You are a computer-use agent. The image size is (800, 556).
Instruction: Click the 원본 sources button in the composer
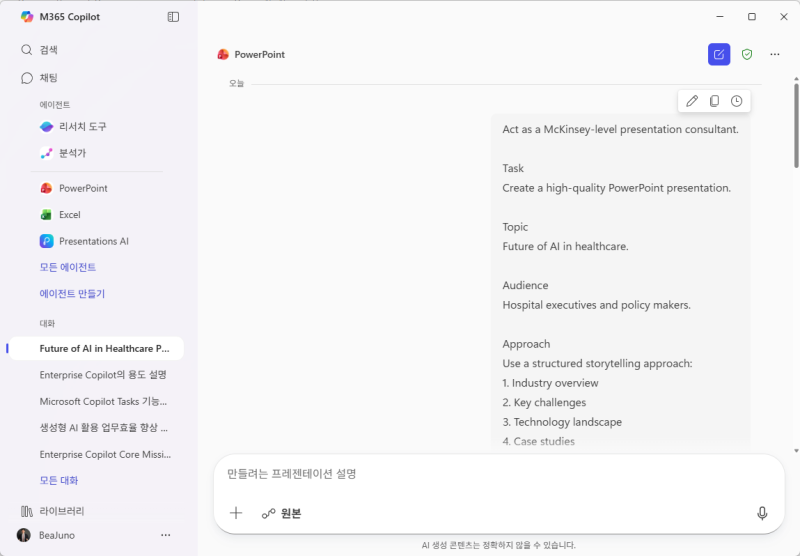[282, 513]
